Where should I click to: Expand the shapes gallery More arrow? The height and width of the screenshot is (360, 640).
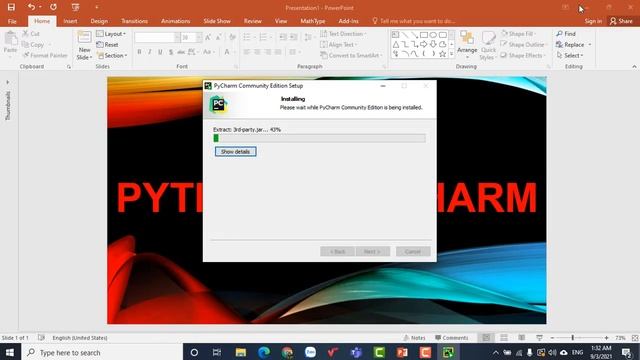click(451, 54)
